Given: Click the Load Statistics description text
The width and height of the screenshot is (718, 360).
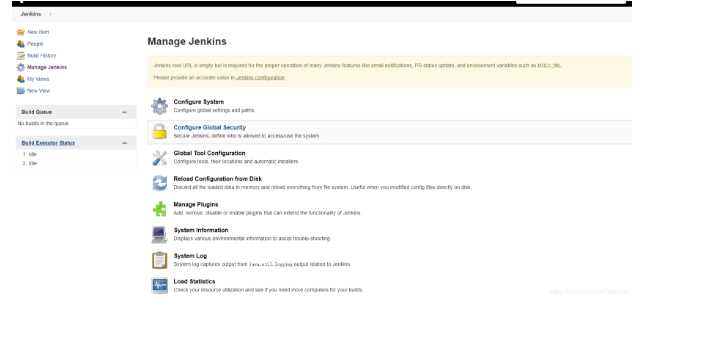Looking at the screenshot, I should pos(268,290).
